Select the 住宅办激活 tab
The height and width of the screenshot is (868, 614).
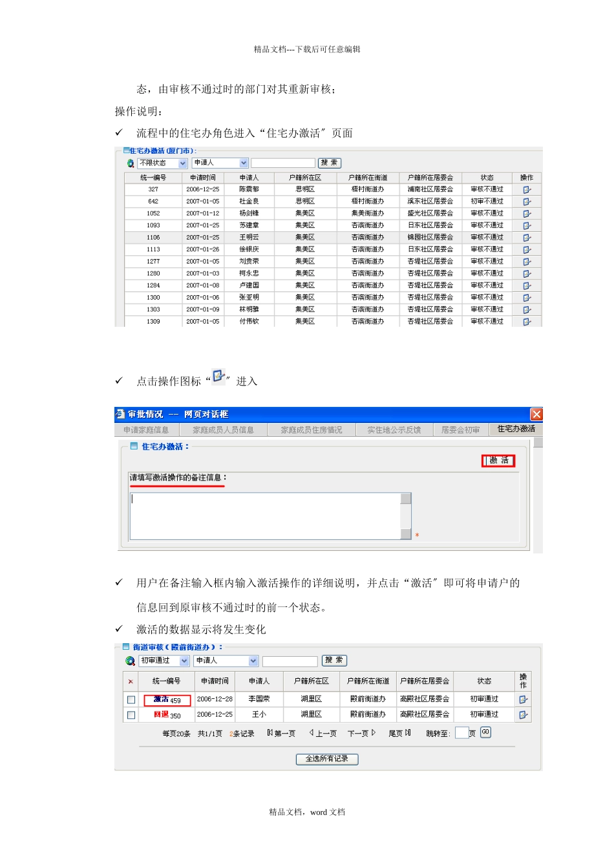(x=516, y=429)
